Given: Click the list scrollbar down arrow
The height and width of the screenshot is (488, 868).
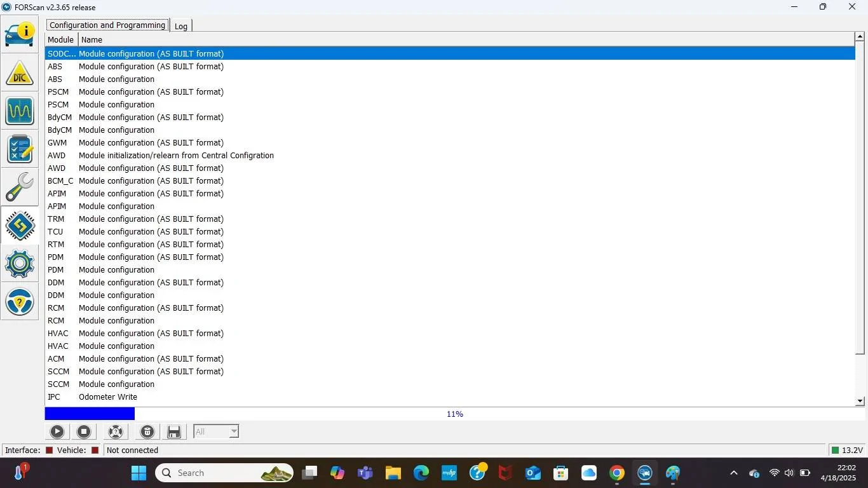Looking at the screenshot, I should point(860,401).
